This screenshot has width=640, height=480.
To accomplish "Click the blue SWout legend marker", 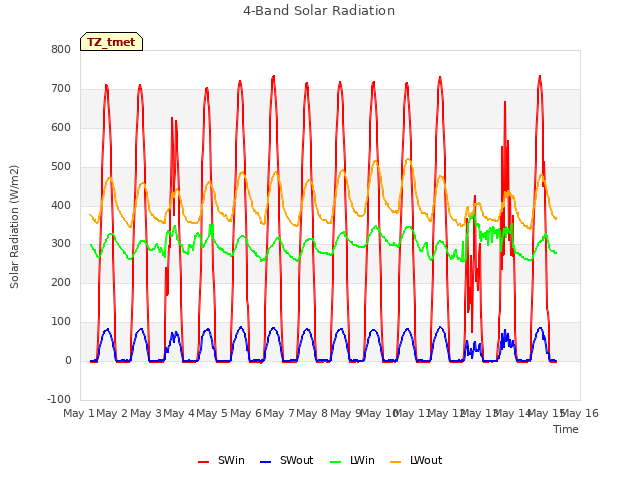I will tap(265, 462).
